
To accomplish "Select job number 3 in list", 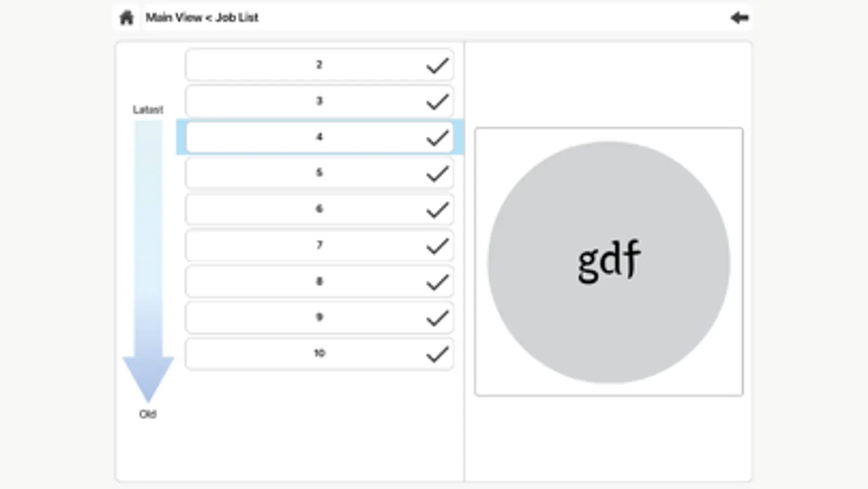I will pyautogui.click(x=319, y=101).
